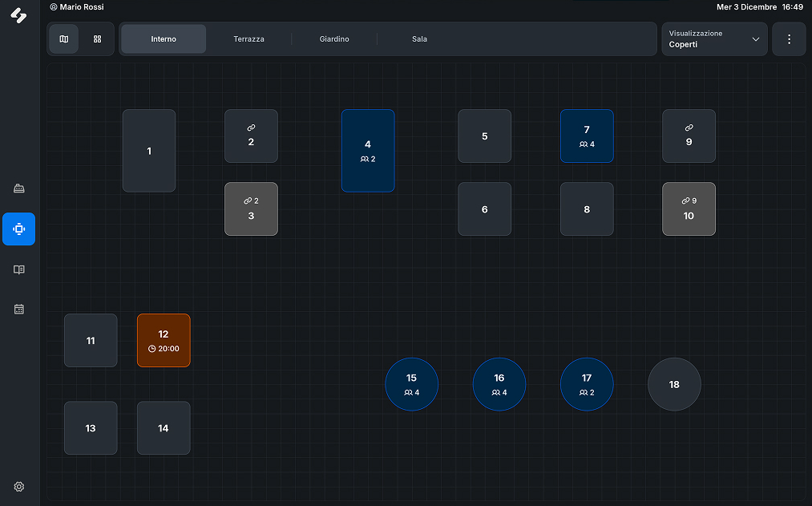Open the menu book sidebar icon
The width and height of the screenshot is (812, 506).
pos(19,269)
